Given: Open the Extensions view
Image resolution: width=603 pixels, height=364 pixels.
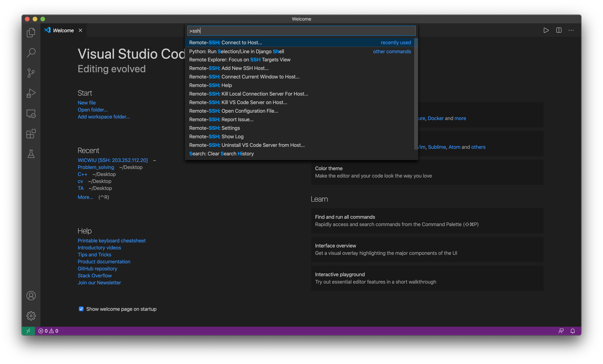Looking at the screenshot, I should pos(31,134).
